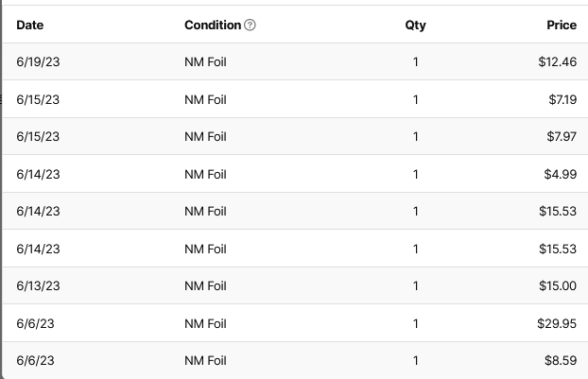Click the Condition column header
This screenshot has width=588, height=379.
tap(212, 26)
